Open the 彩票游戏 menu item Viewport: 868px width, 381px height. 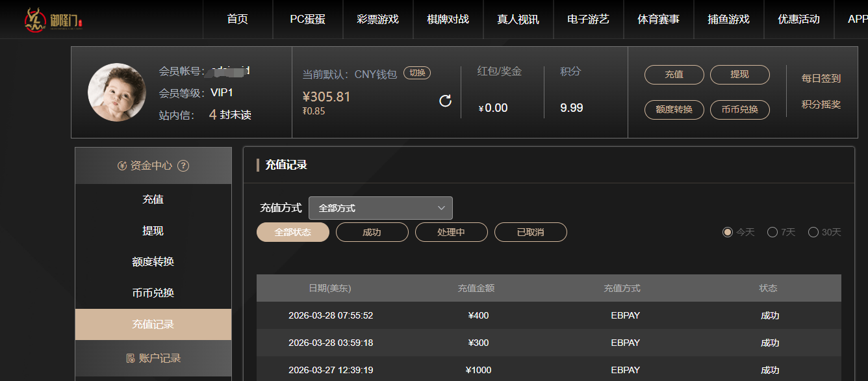pyautogui.click(x=377, y=19)
